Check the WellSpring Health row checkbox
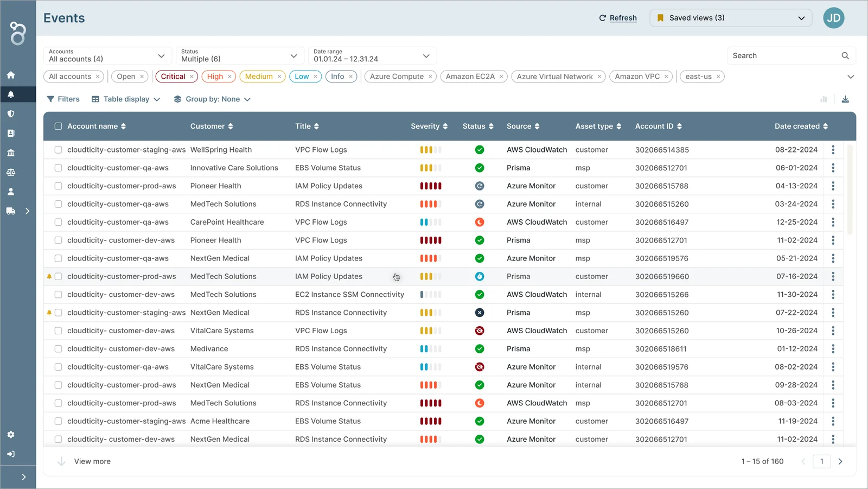 58,150
